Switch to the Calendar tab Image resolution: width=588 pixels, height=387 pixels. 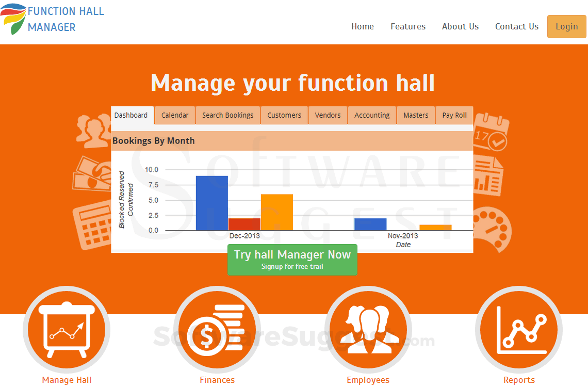175,115
